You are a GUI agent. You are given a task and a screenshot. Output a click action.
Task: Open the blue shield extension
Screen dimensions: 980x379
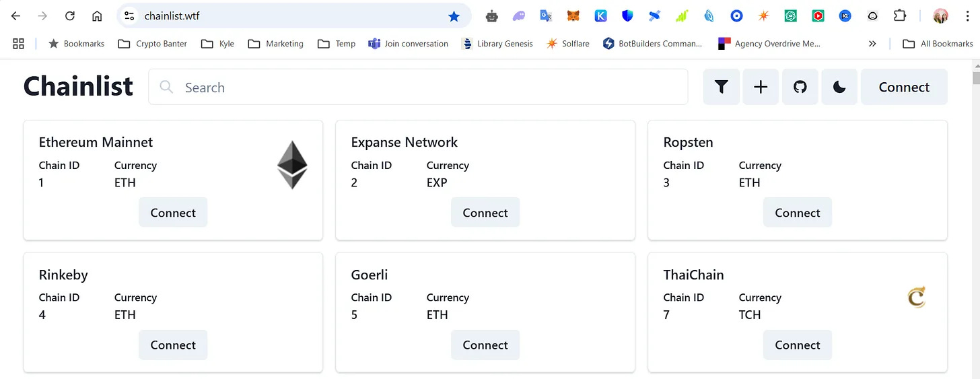(627, 16)
